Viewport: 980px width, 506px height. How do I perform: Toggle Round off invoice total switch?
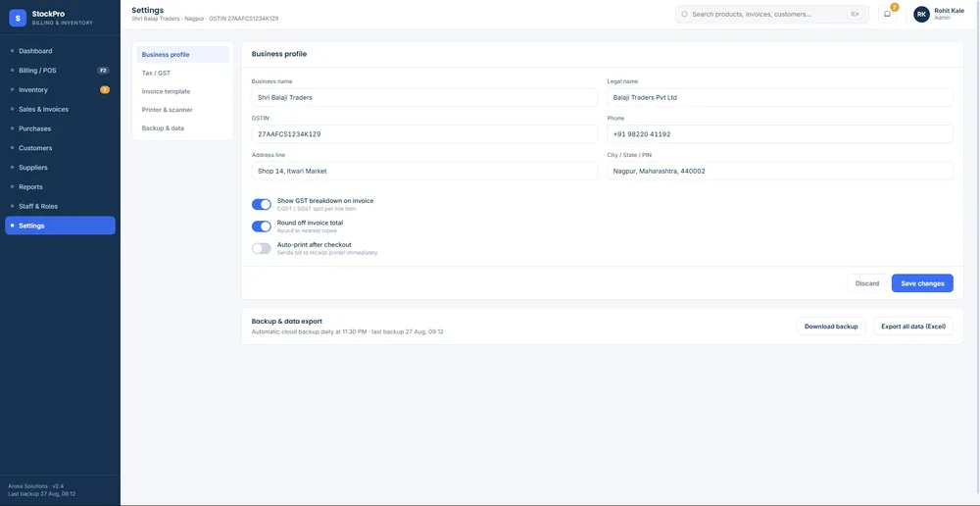coord(262,227)
